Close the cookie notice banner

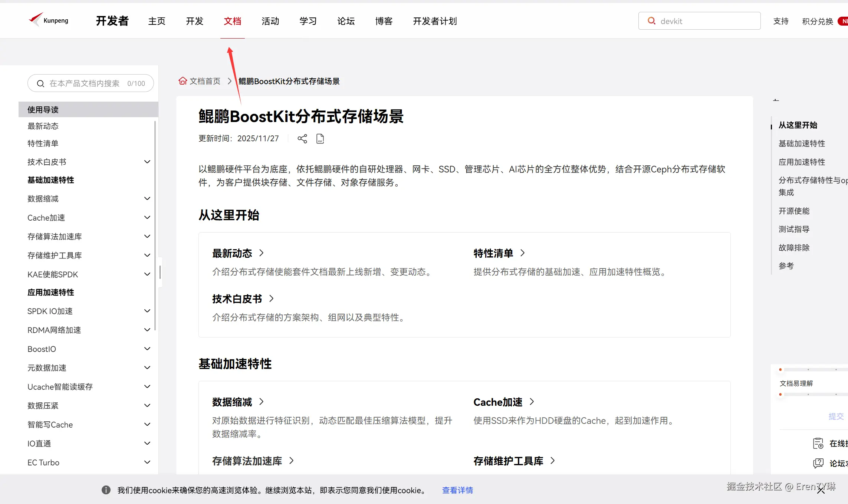click(x=821, y=490)
